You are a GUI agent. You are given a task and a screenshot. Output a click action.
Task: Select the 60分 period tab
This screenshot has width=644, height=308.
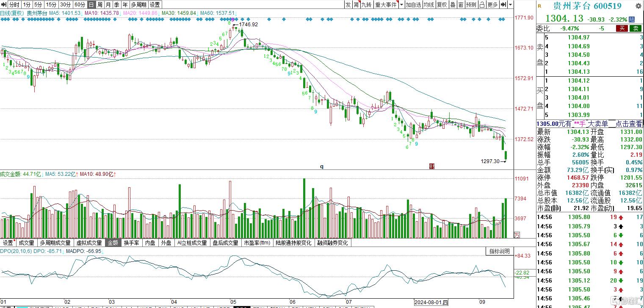pos(79,5)
